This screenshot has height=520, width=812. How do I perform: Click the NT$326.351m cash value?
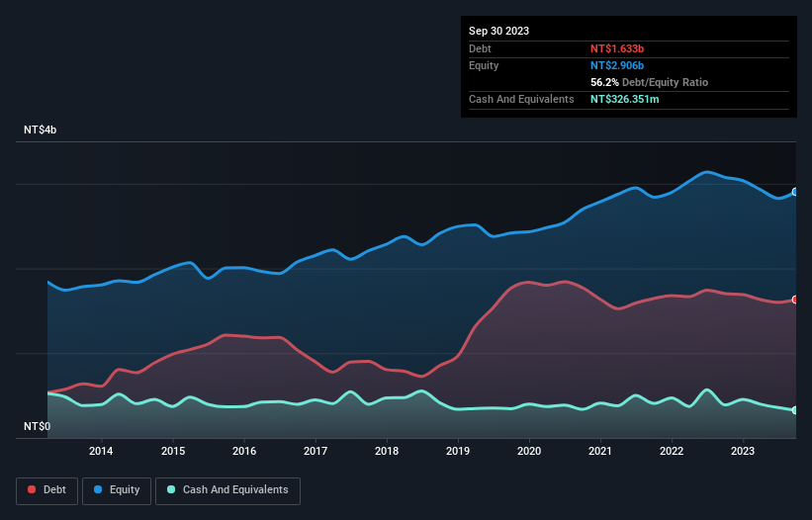624,99
